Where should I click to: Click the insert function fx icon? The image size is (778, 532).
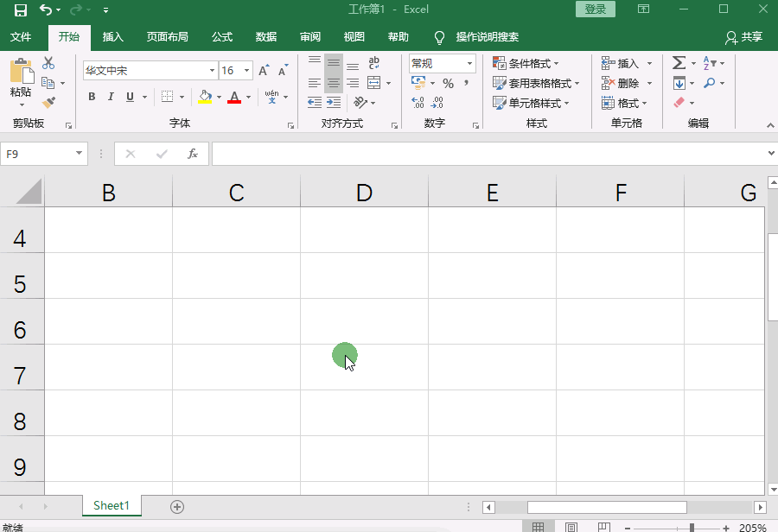(193, 154)
